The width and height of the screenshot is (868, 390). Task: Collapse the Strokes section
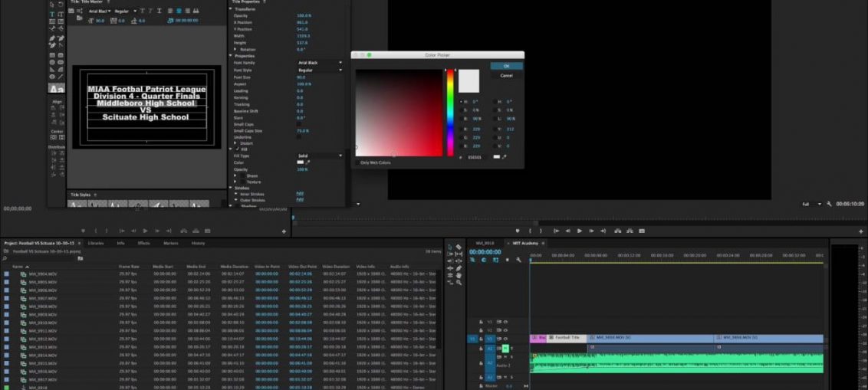tap(232, 188)
